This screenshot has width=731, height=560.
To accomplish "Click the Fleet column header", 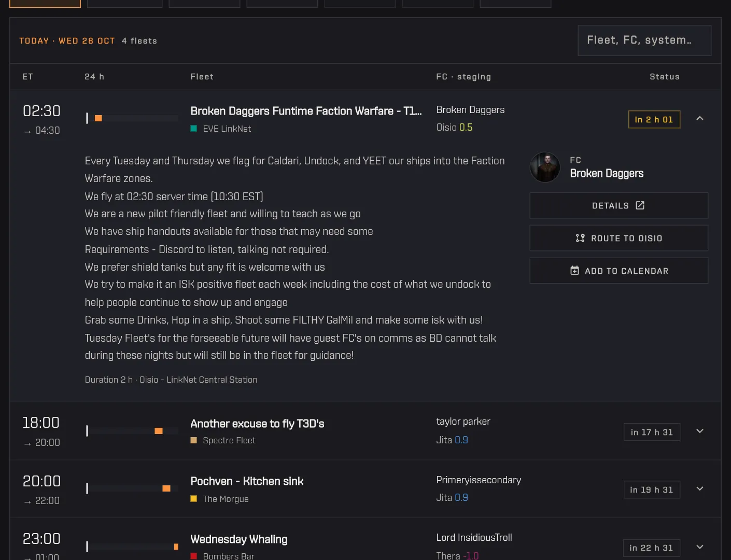I will (x=202, y=77).
